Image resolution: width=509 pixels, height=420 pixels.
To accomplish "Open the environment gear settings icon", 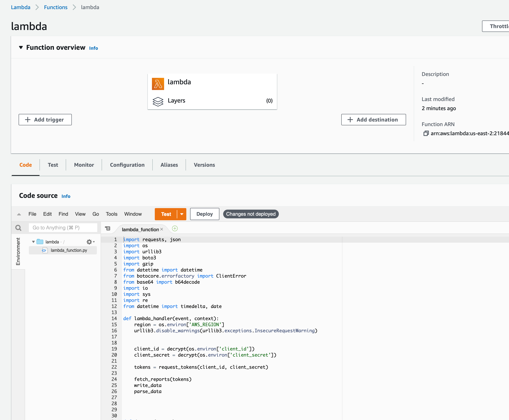I will (x=89, y=242).
